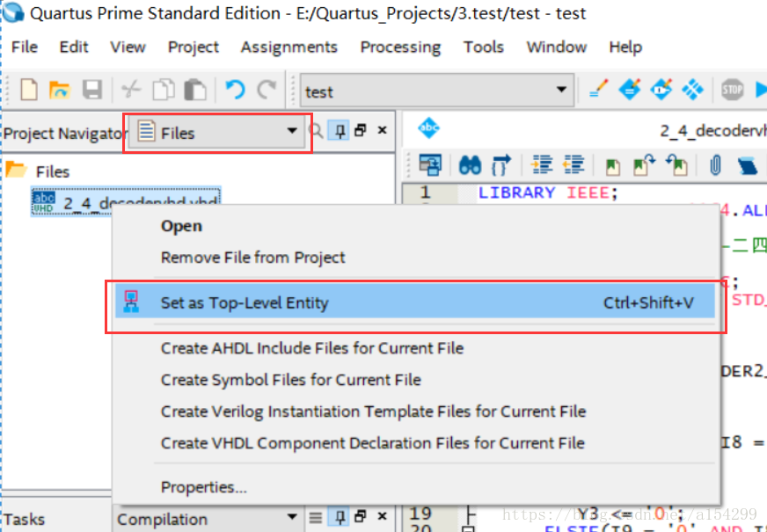Screen dimensions: 767x532
Task: Choose Set as Top-Level Entity
Action: (415, 302)
